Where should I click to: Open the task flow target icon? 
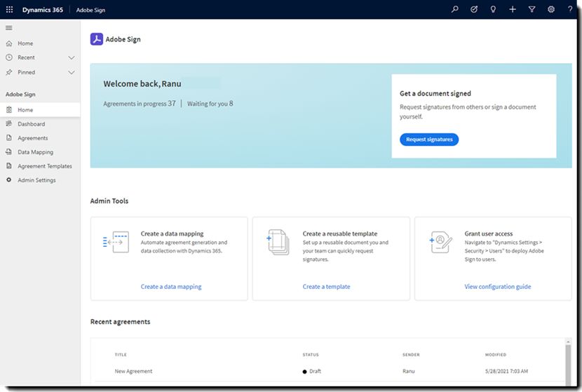tap(474, 10)
